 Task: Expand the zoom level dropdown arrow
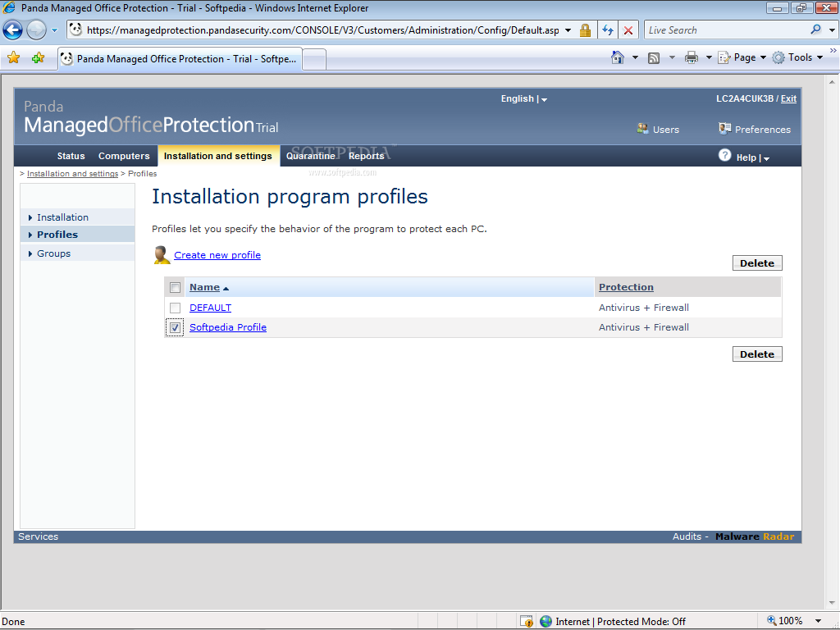pos(818,622)
